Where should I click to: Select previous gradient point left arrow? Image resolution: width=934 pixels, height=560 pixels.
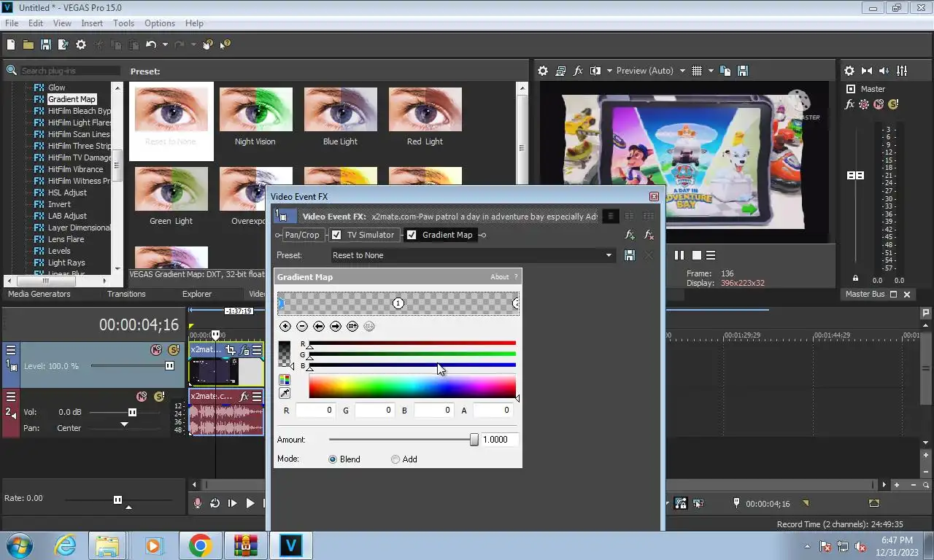pos(319,327)
